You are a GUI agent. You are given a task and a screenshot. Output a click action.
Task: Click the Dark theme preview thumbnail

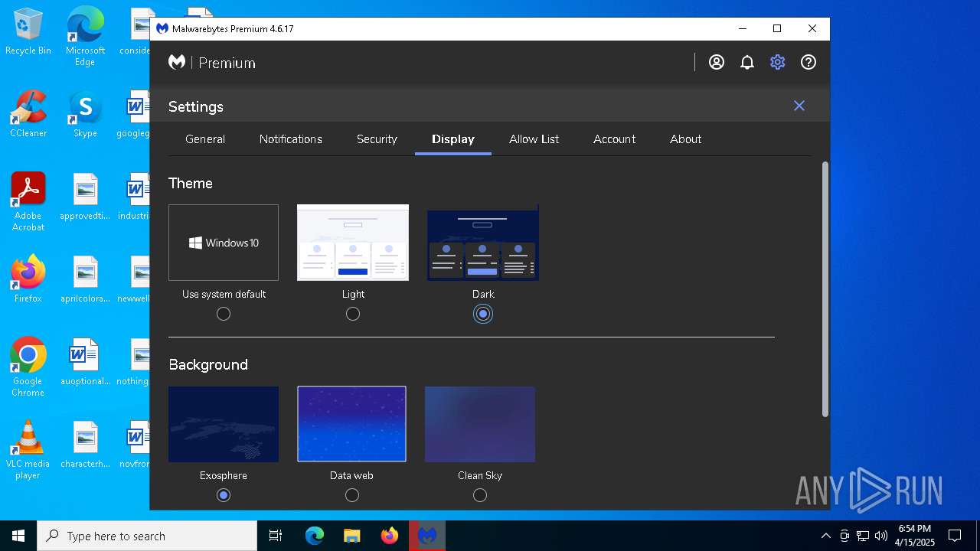click(483, 243)
